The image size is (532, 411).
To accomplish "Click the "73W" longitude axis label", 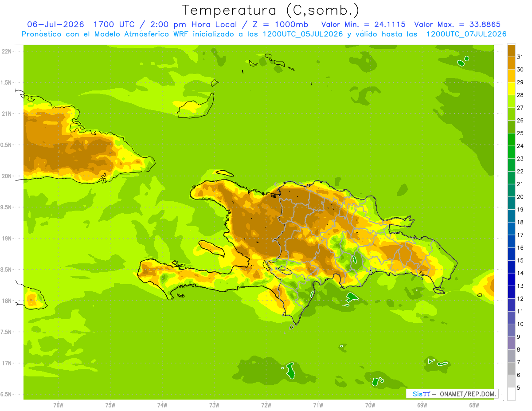I will (214, 405).
